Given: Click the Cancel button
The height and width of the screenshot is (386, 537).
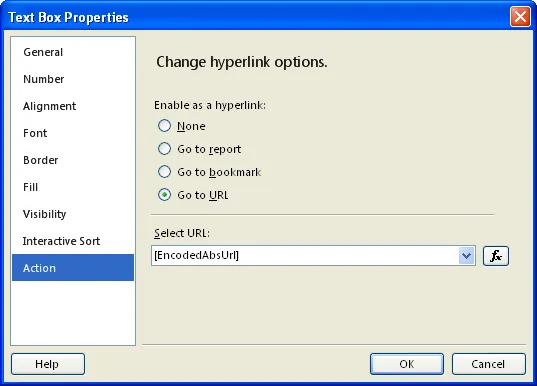Looking at the screenshot, I should click(x=489, y=364).
